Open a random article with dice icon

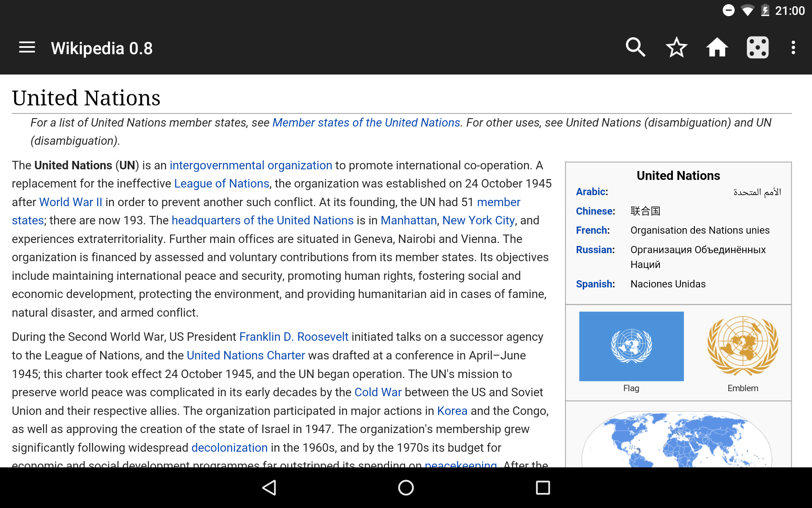pos(757,47)
